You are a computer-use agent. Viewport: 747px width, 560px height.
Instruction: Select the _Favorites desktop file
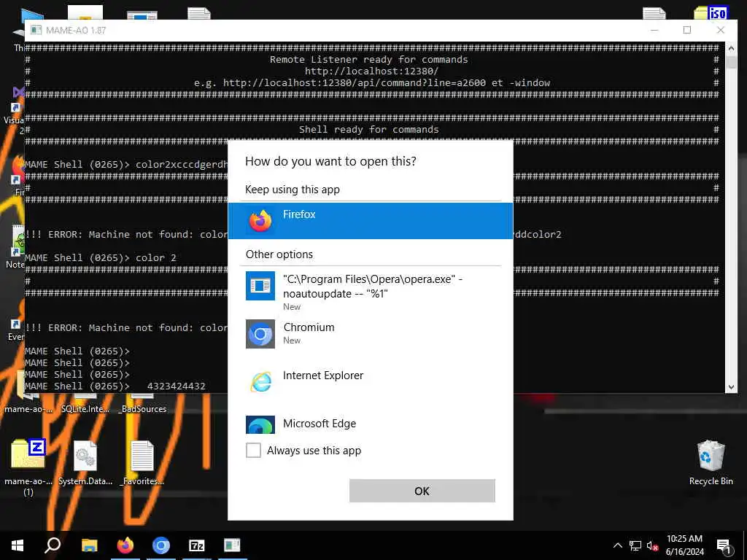[x=142, y=463]
